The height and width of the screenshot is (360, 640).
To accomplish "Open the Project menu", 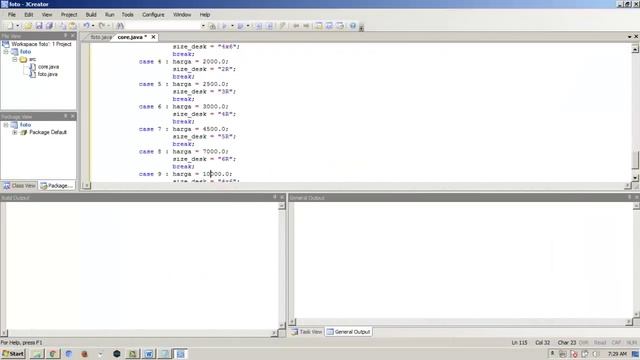I will [x=69, y=15].
